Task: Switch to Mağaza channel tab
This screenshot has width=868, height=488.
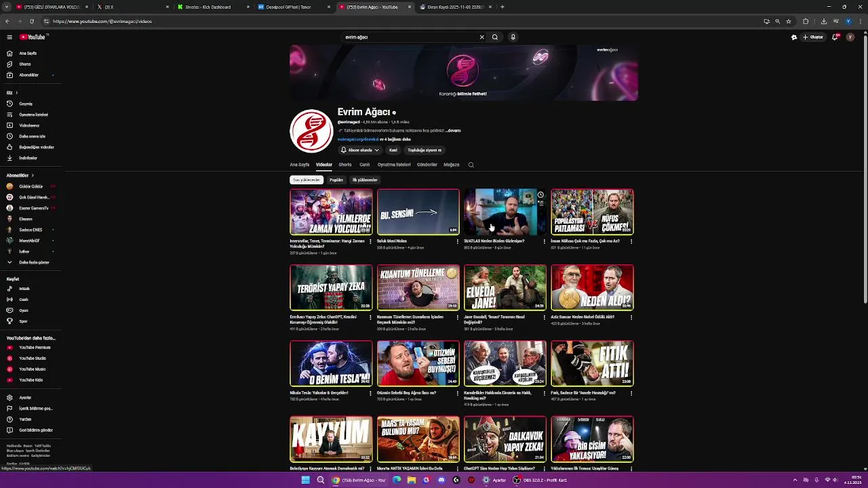Action: 452,165
